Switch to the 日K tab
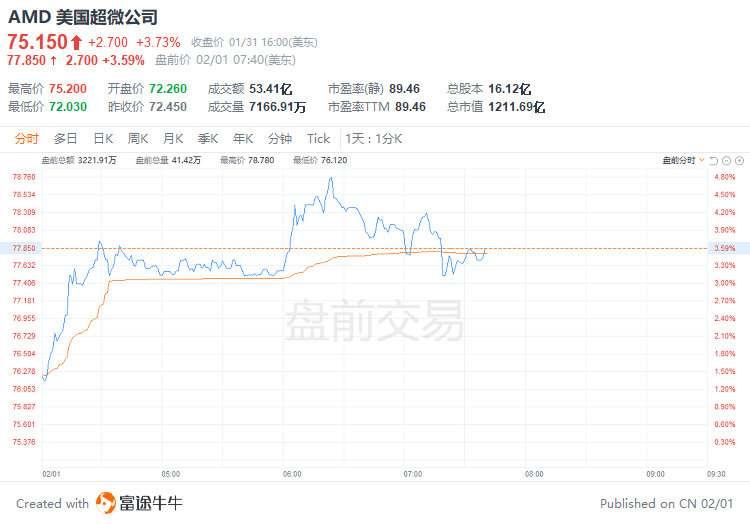The image size is (750, 524). coord(103,139)
